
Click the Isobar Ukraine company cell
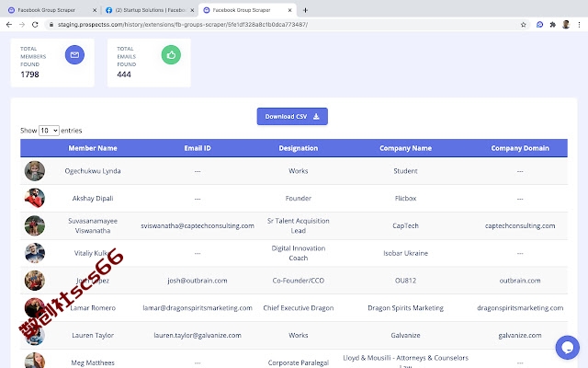click(x=405, y=253)
